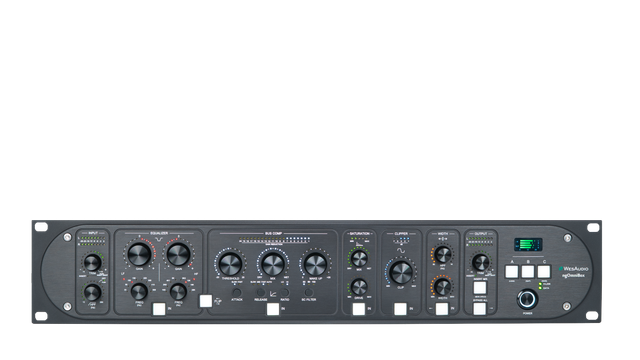Click the sine wave icon in Clipper section
Viewport: 640px width, 360px height.
[401, 251]
